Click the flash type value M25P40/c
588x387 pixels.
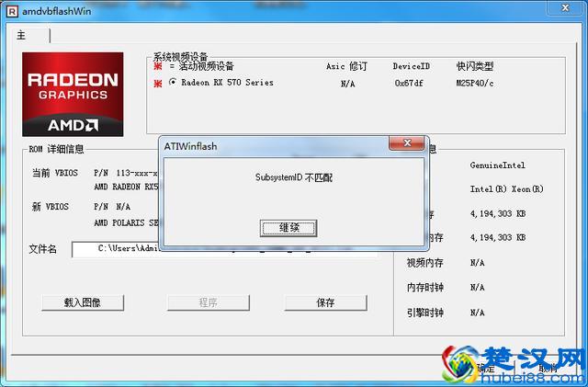(475, 83)
